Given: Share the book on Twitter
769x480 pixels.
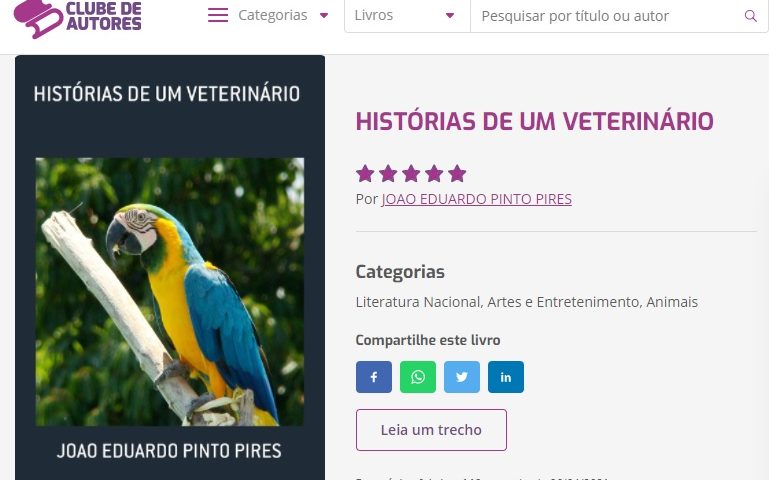Looking at the screenshot, I should point(461,377).
